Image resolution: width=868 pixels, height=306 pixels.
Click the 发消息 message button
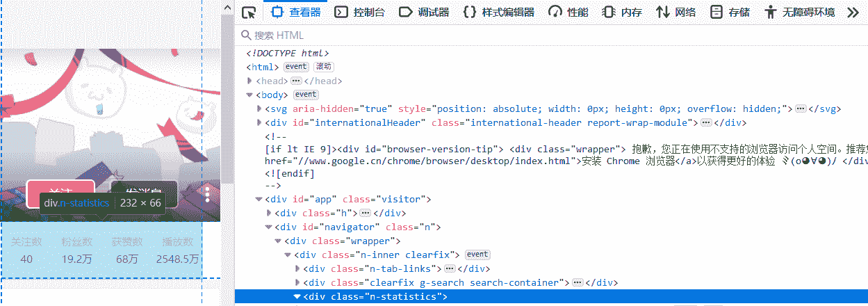(x=144, y=192)
